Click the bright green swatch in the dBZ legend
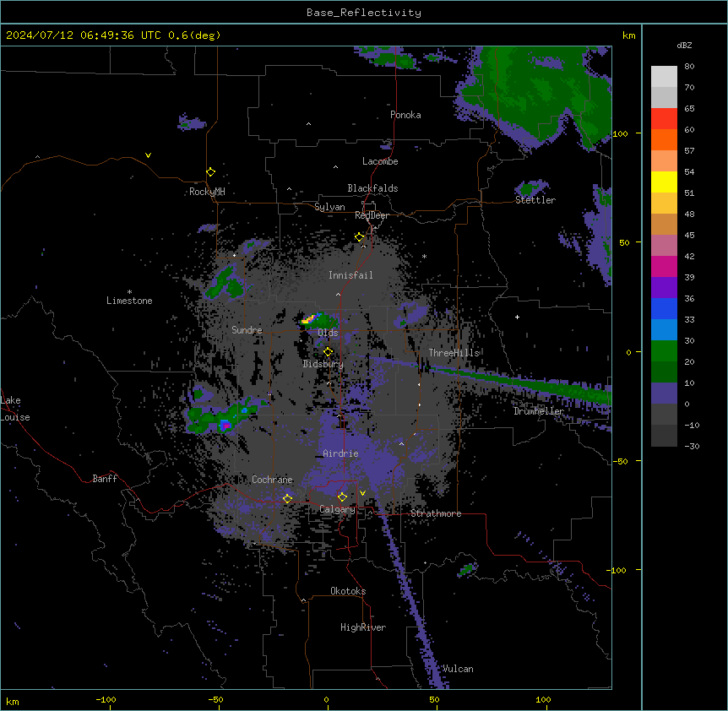 click(x=664, y=351)
